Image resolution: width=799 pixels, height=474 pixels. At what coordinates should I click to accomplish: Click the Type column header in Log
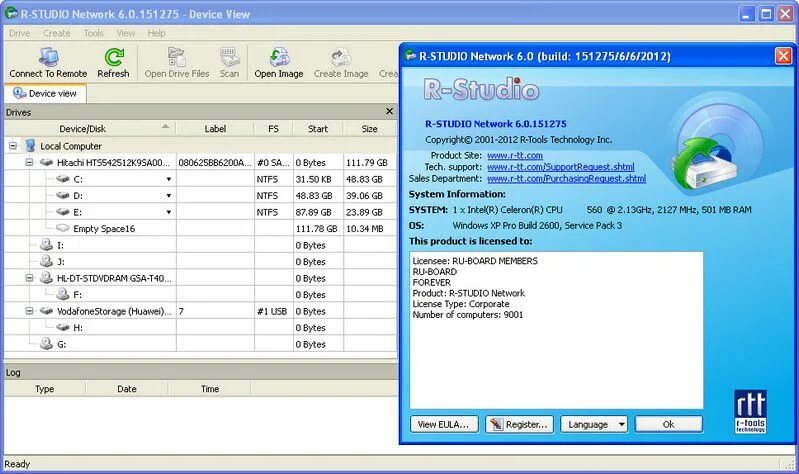coord(45,389)
